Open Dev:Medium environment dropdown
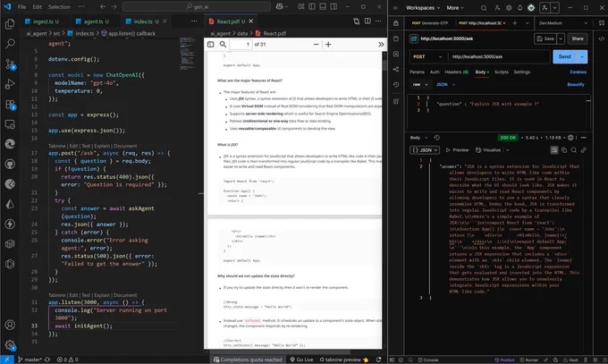 point(562,23)
